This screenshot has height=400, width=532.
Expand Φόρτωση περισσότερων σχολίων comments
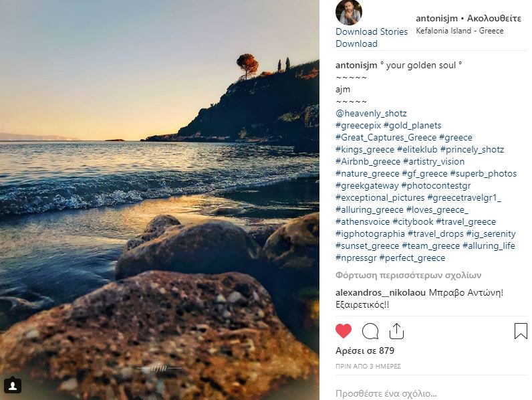(x=408, y=276)
